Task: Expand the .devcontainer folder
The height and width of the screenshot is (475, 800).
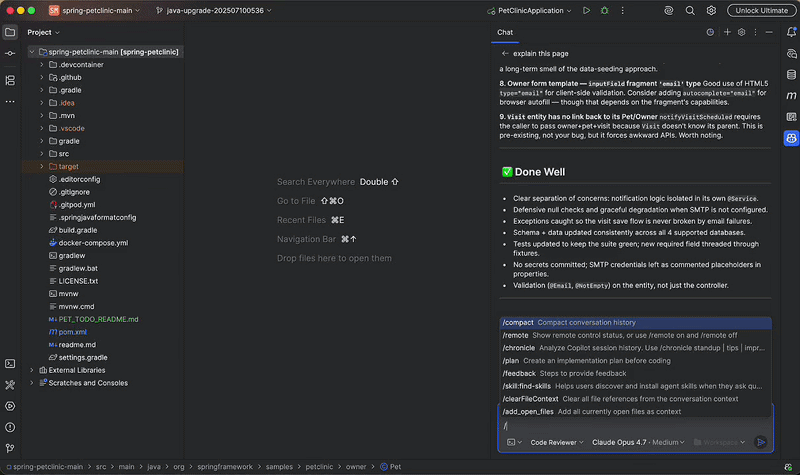Action: [x=42, y=65]
